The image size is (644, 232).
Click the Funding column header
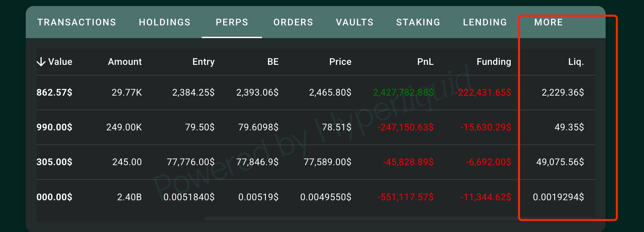pos(494,62)
